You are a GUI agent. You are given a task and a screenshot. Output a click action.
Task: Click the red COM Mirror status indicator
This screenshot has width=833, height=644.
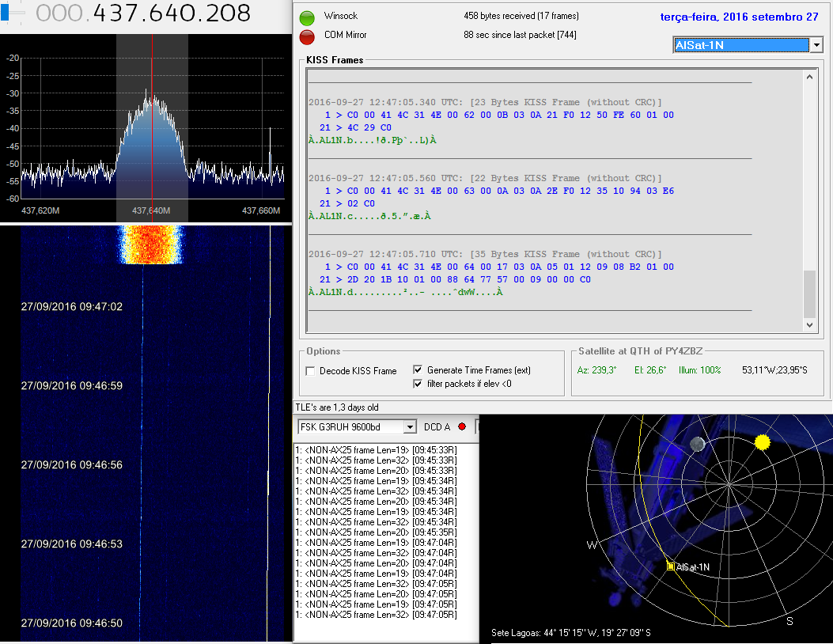pos(308,36)
